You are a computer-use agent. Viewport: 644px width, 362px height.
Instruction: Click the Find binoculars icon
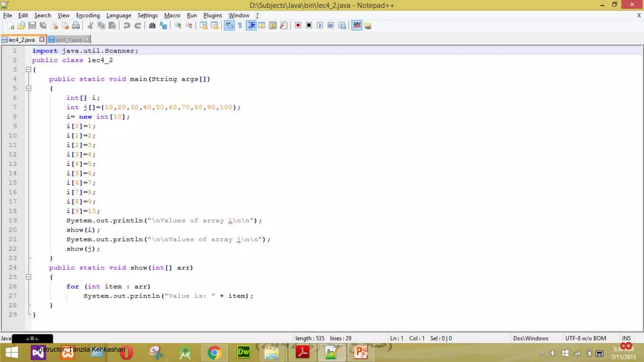(152, 26)
